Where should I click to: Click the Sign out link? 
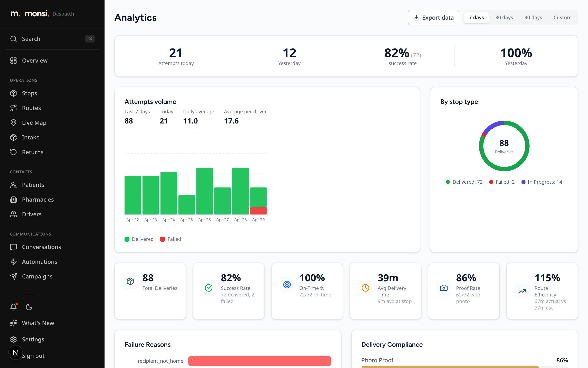33,356
